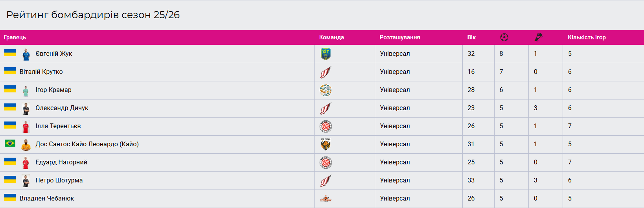Click the Кількість ігор column header
Viewport: 644px width, 208px height.
point(587,37)
